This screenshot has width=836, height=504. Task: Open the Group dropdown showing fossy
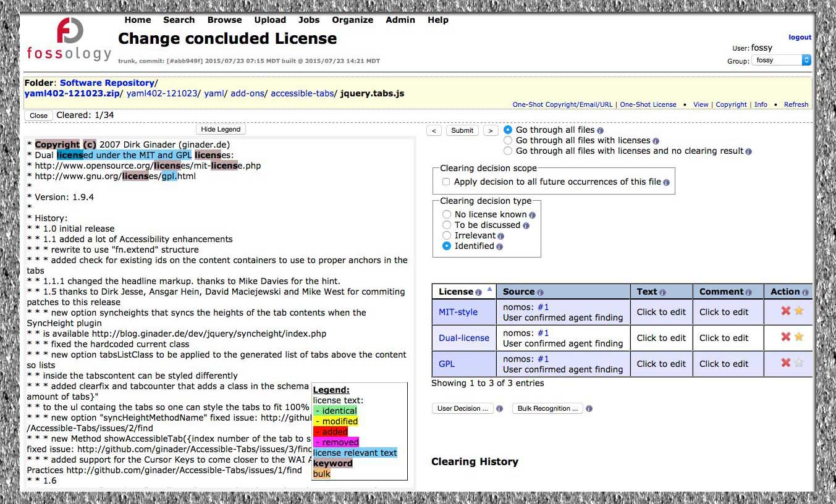pyautogui.click(x=782, y=60)
